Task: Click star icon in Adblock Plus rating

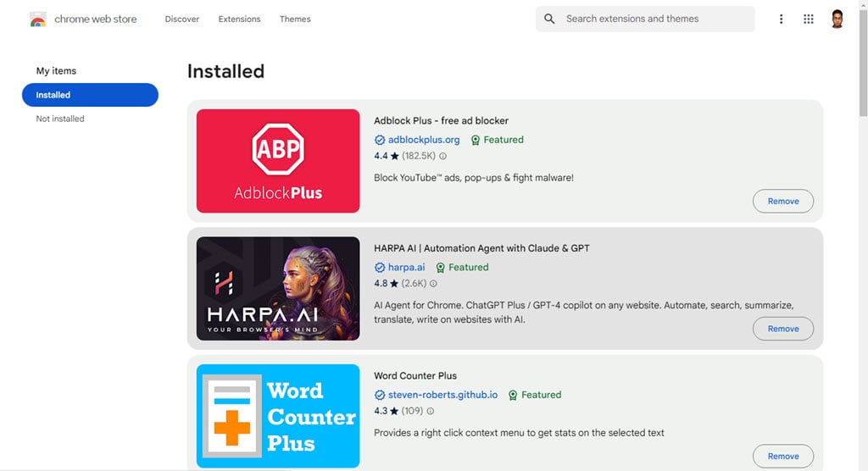Action: coord(395,156)
